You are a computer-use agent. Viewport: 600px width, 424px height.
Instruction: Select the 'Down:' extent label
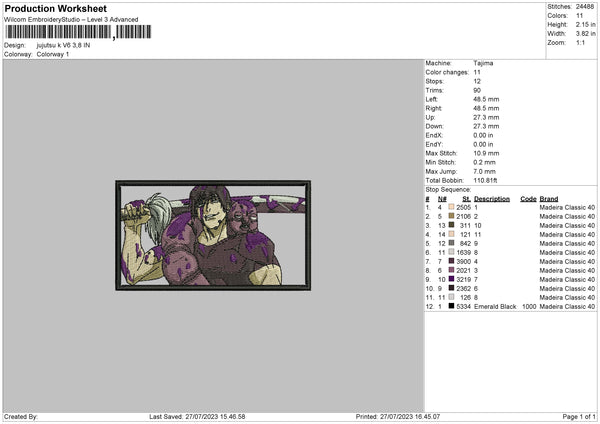[x=434, y=126]
